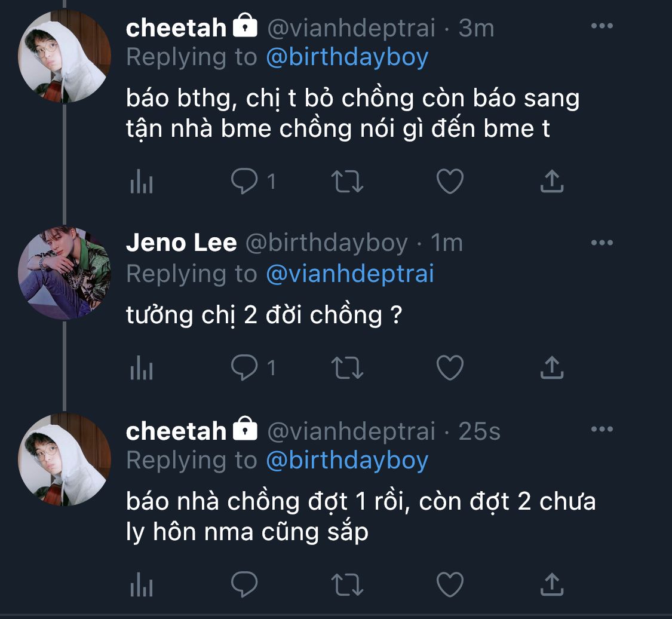Viewport: 672px width, 619px height.
Task: Reply to the last cheetah tweet
Action: 244,584
